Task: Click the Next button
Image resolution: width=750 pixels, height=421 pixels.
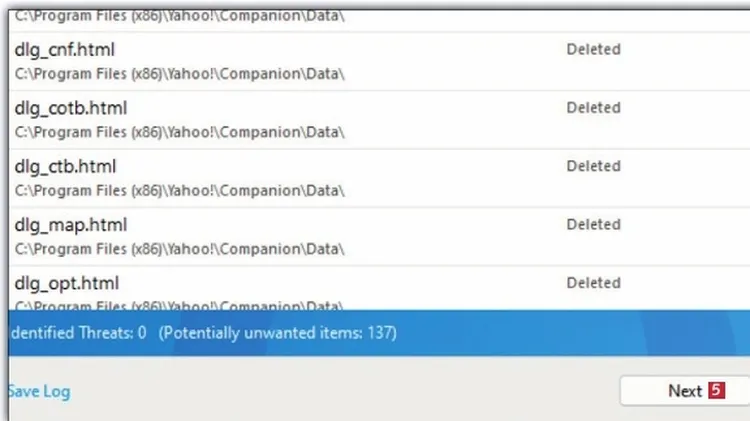Action: pos(685,391)
